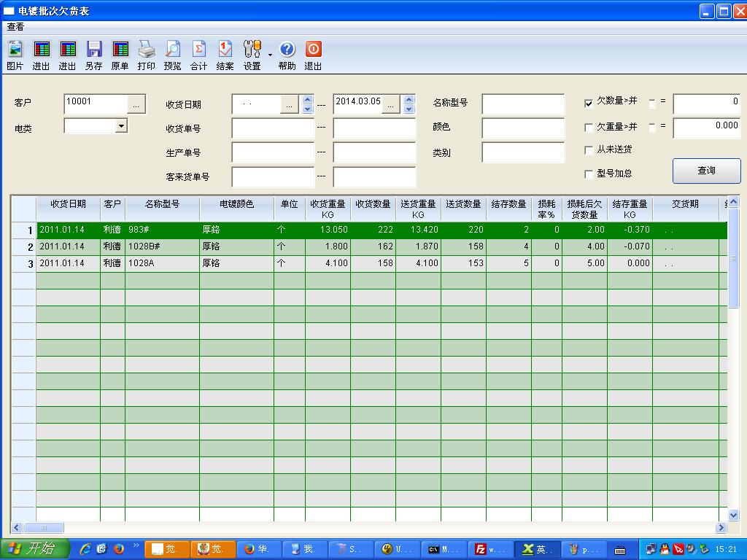The height and width of the screenshot is (560, 747).
Task: Click the 结存数量 column header
Action: pos(508,209)
